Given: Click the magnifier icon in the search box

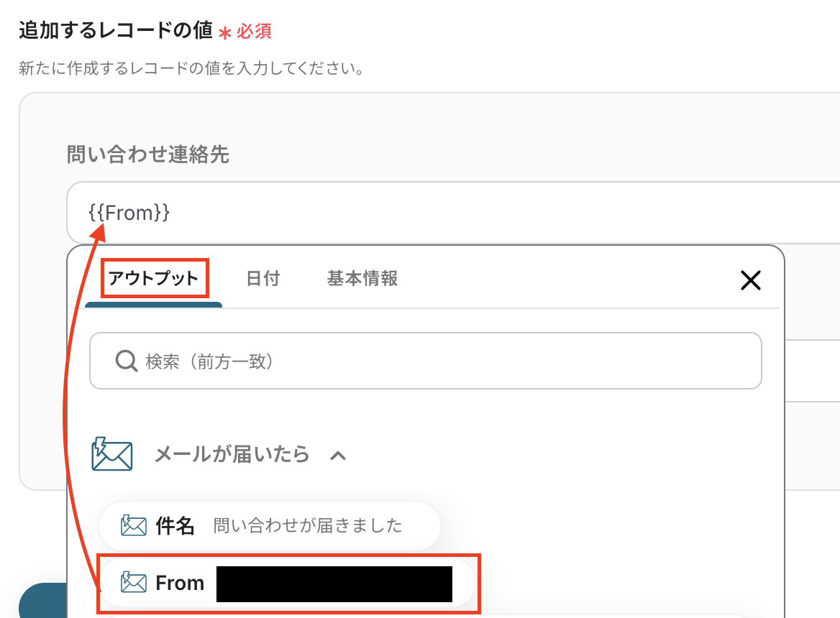Looking at the screenshot, I should [x=126, y=361].
